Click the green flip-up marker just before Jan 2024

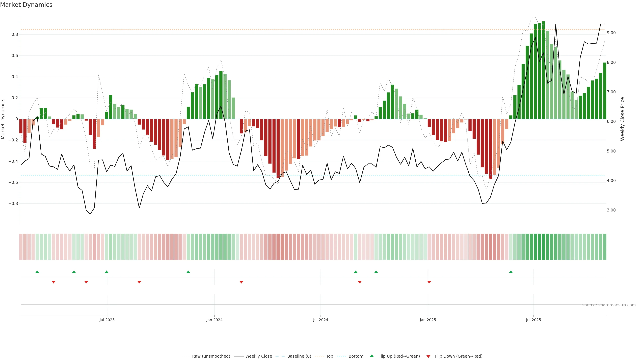188,272
